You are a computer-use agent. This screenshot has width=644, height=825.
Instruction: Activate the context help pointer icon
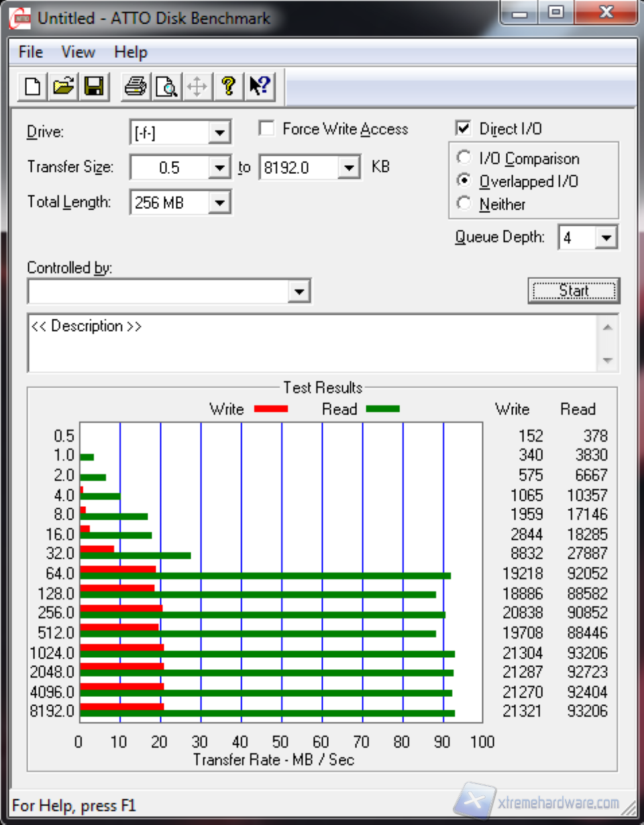[x=259, y=87]
